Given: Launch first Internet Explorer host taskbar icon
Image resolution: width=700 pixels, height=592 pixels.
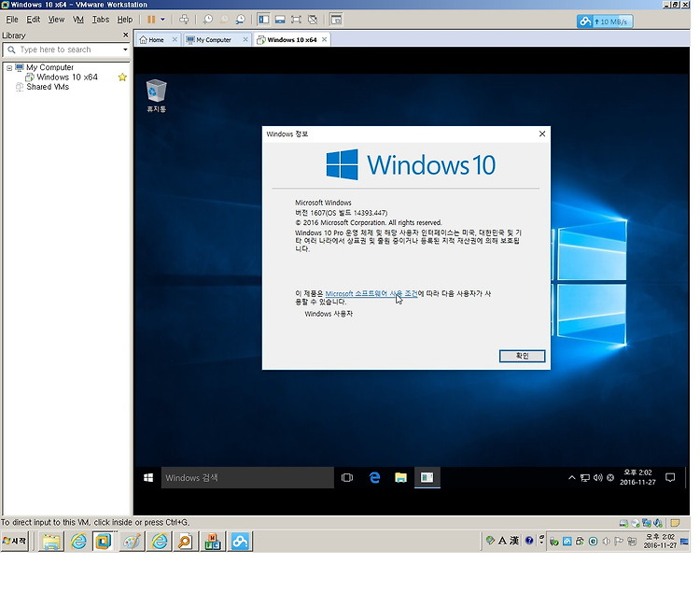Looking at the screenshot, I should 78,542.
